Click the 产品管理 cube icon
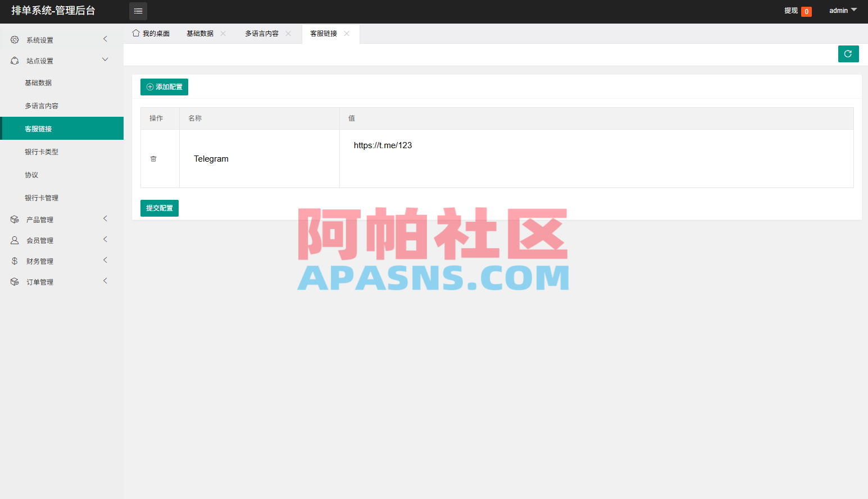This screenshot has height=499, width=868. point(15,219)
